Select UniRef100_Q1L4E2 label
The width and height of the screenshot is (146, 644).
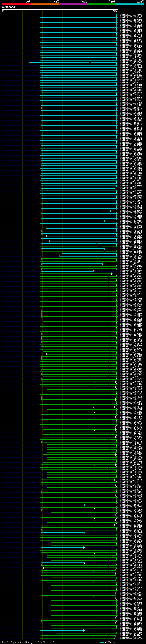[x=131, y=103]
